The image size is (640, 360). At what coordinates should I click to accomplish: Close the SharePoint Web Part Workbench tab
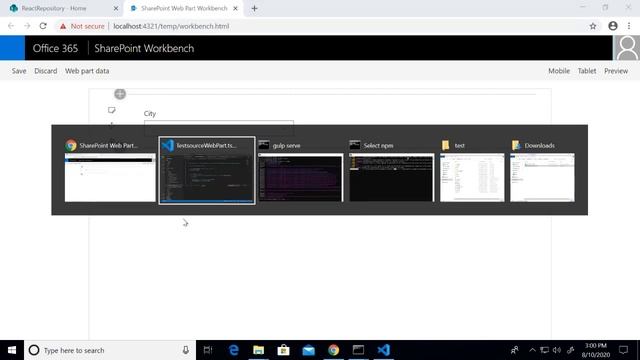pos(235,8)
